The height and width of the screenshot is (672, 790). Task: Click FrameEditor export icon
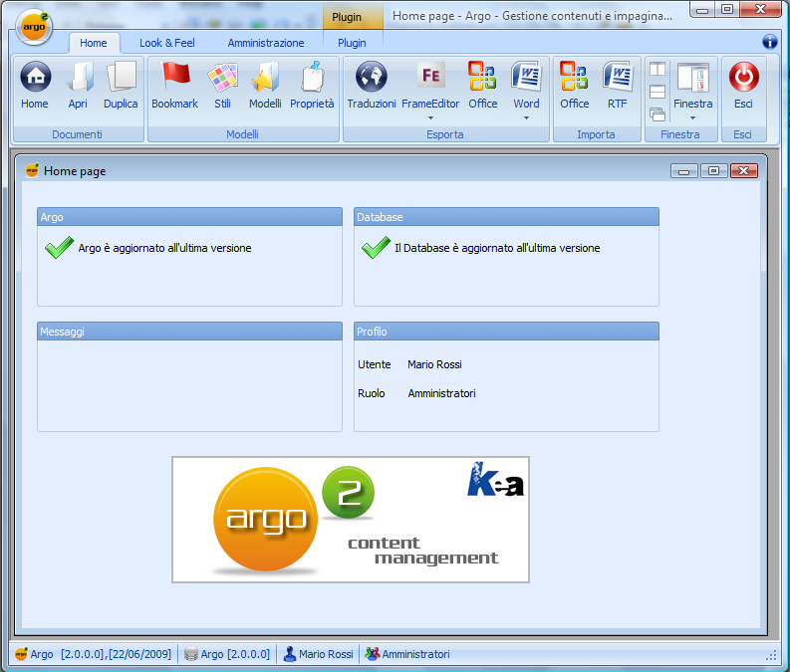click(x=430, y=76)
